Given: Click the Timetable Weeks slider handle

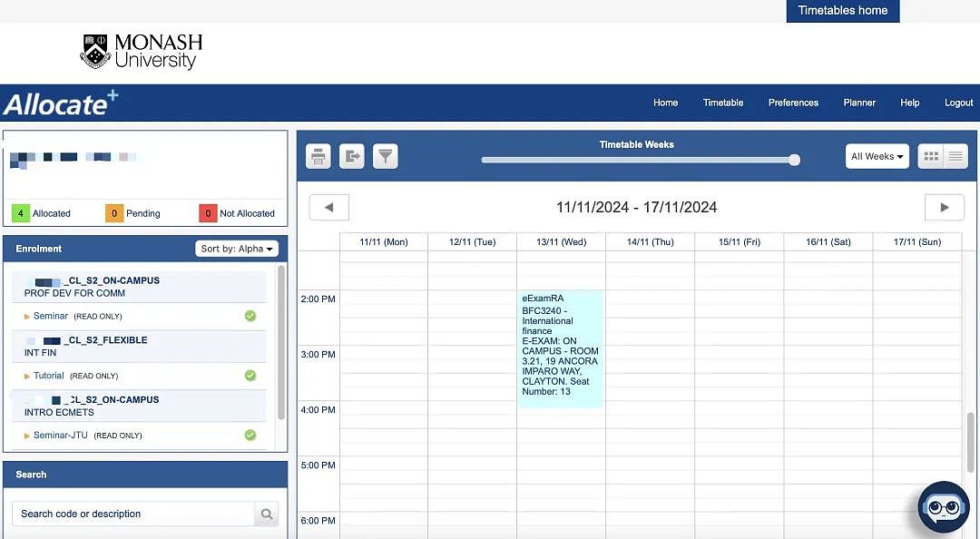Looking at the screenshot, I should point(794,160).
